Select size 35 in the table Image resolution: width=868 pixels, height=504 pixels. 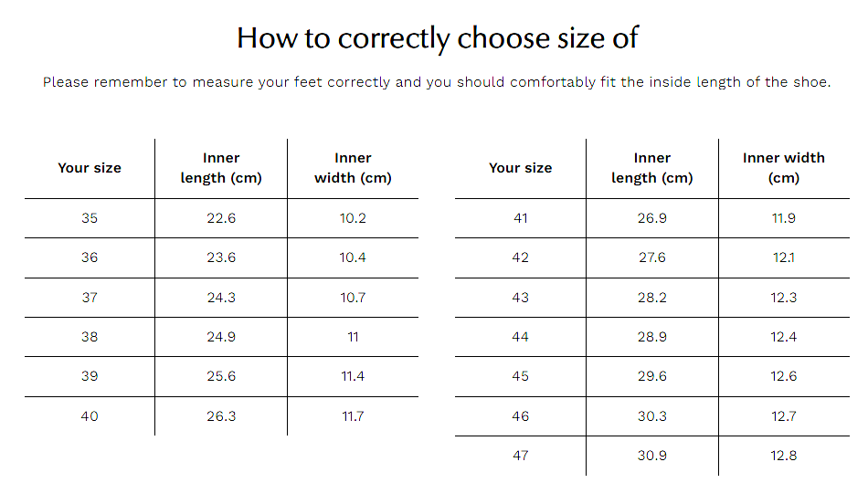click(90, 218)
